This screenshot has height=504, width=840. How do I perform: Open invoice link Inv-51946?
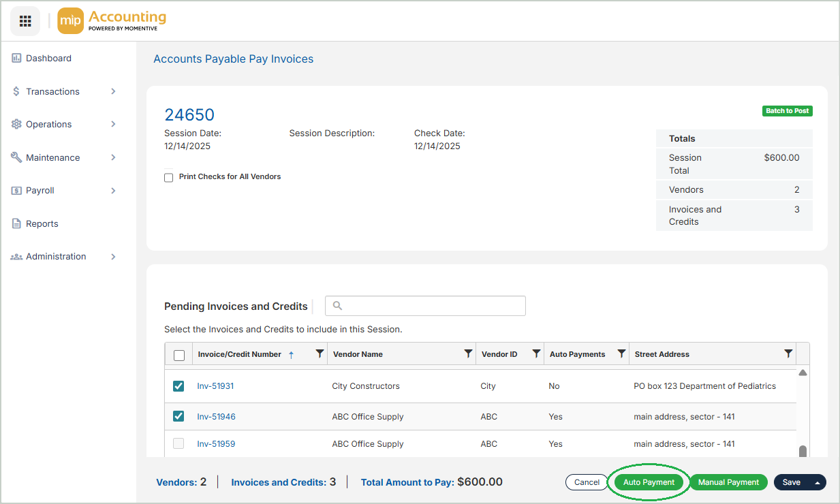216,417
